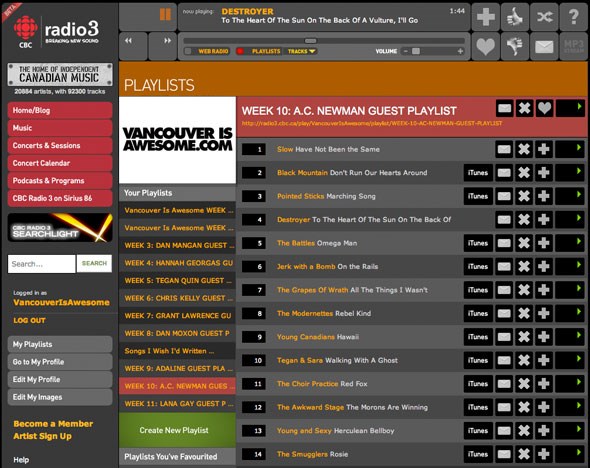The height and width of the screenshot is (468, 590).
Task: Skip forward to the next track
Action: [x=163, y=46]
